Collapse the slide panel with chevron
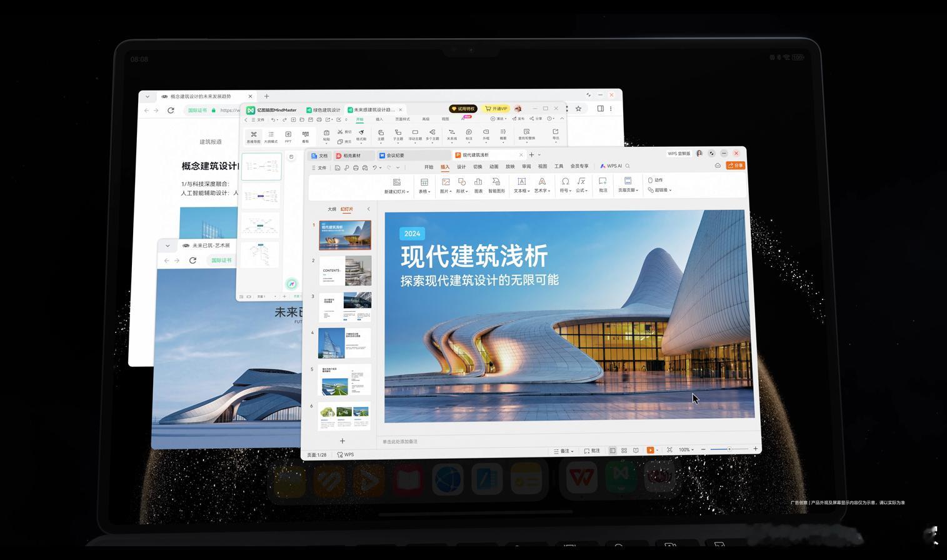 click(368, 209)
